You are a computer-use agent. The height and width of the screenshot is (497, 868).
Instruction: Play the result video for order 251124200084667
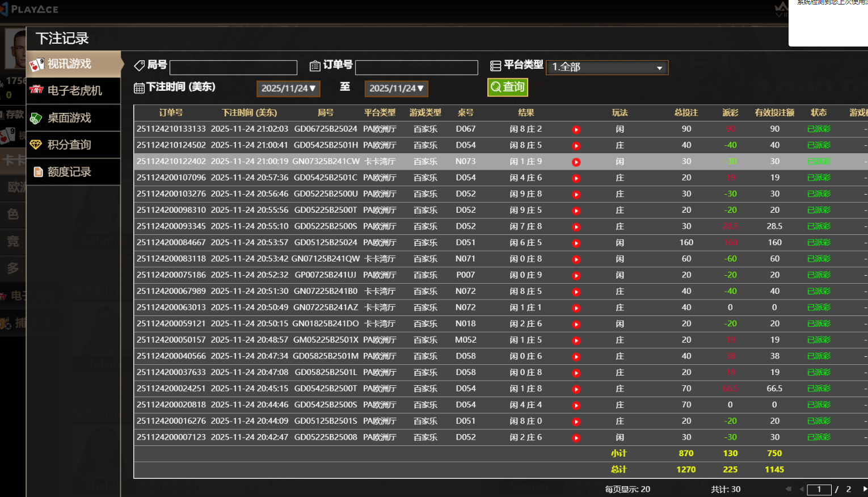point(576,243)
